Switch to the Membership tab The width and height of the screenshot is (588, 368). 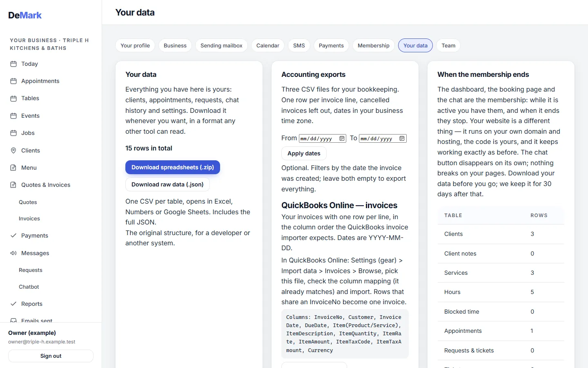[374, 45]
